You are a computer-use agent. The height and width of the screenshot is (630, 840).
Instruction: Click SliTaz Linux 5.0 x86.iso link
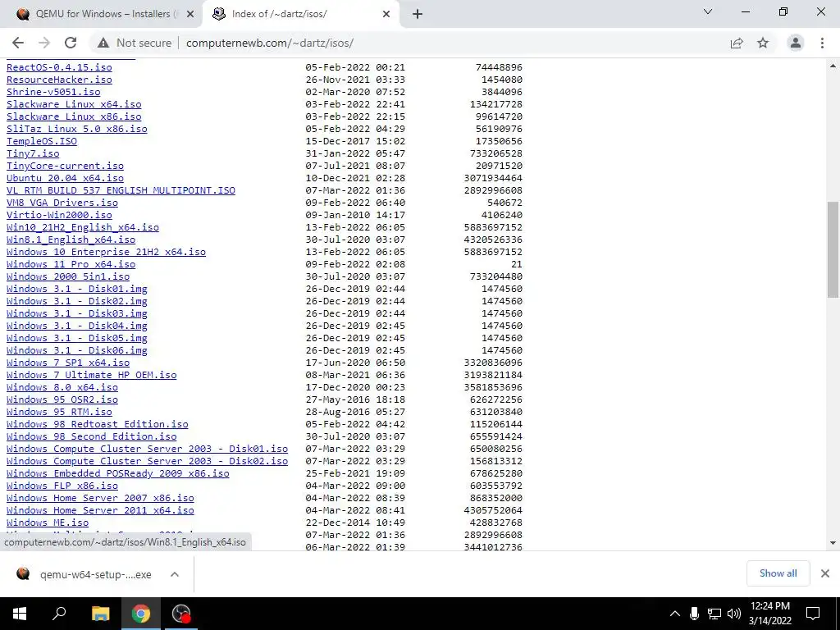pyautogui.click(x=77, y=129)
